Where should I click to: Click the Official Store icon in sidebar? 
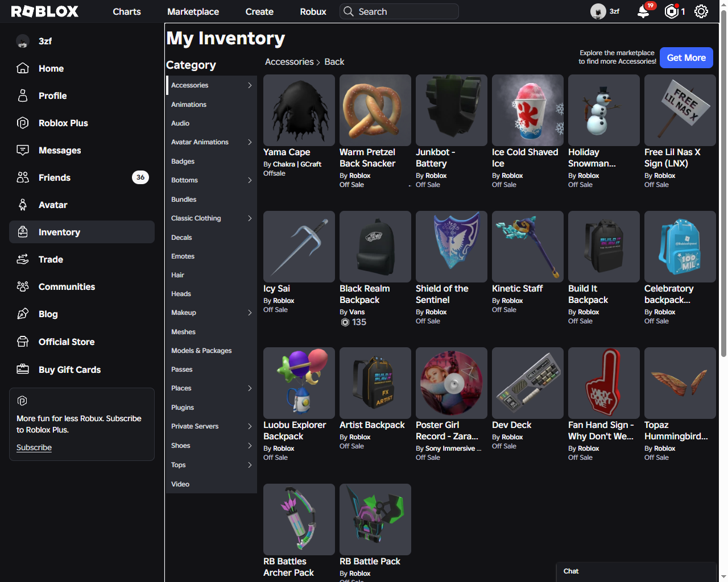tap(23, 342)
